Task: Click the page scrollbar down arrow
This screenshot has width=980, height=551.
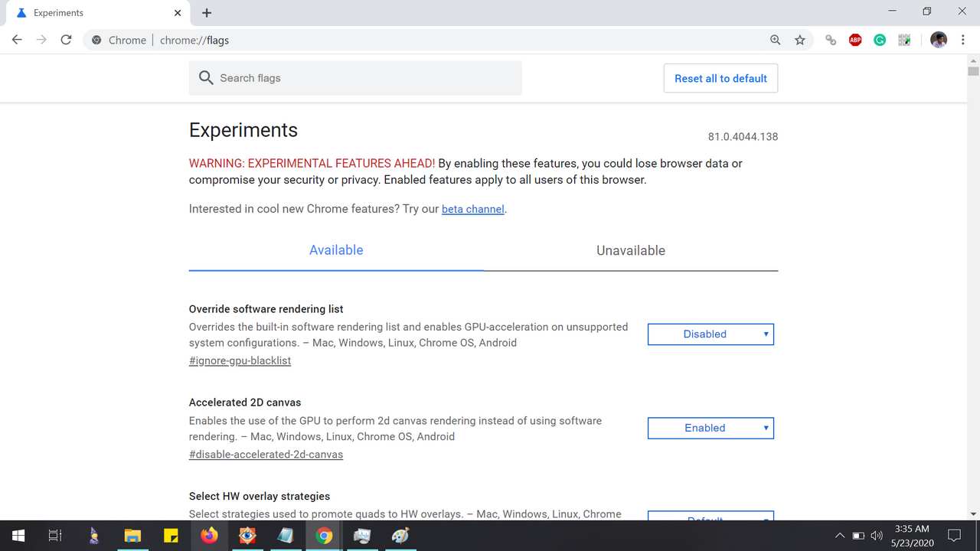Action: (973, 514)
